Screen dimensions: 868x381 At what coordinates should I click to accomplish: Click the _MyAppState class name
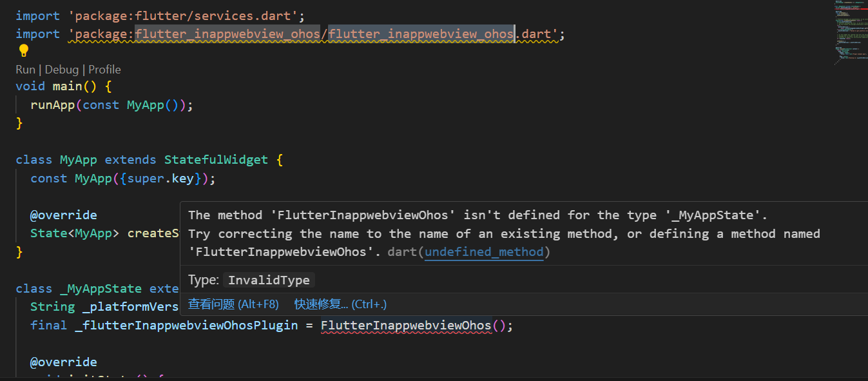101,288
